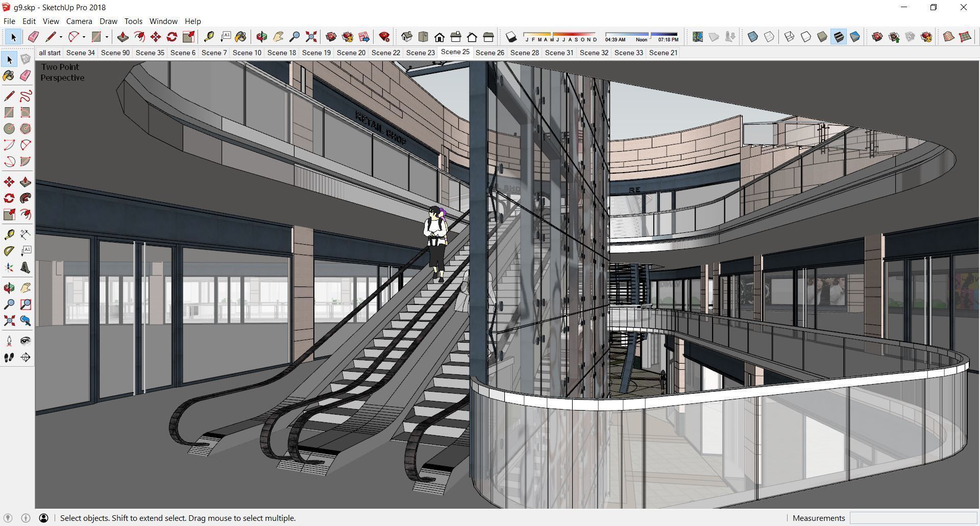Open the Help menu
980x526 pixels.
192,21
